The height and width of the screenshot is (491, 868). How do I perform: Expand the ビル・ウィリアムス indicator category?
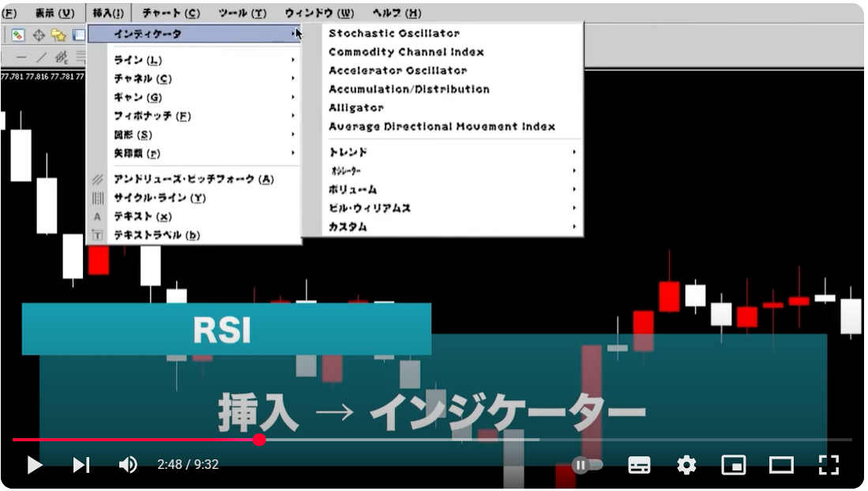453,208
